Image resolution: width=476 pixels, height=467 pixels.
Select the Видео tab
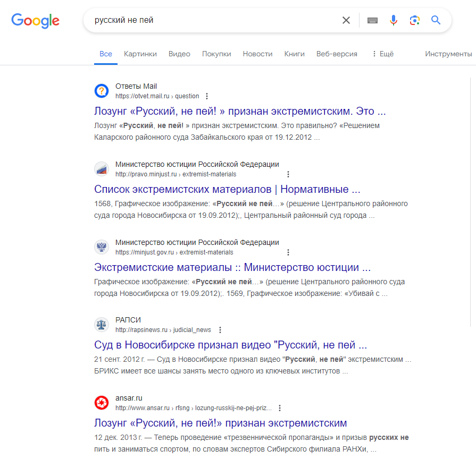pos(179,54)
